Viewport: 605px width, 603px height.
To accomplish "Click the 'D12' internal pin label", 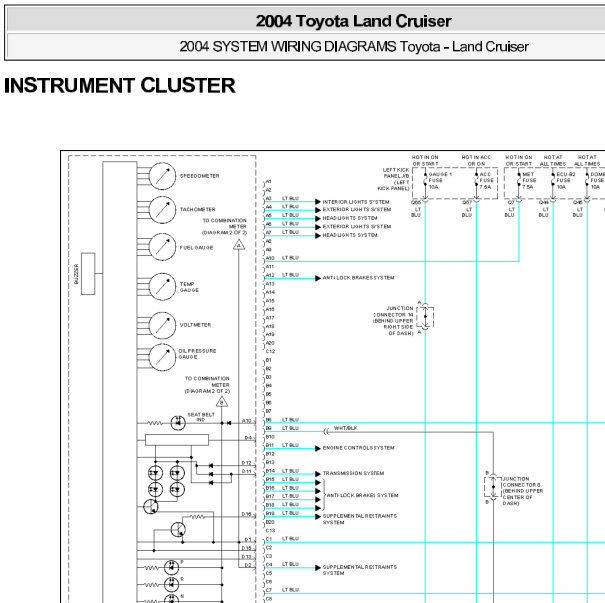I will tap(247, 463).
